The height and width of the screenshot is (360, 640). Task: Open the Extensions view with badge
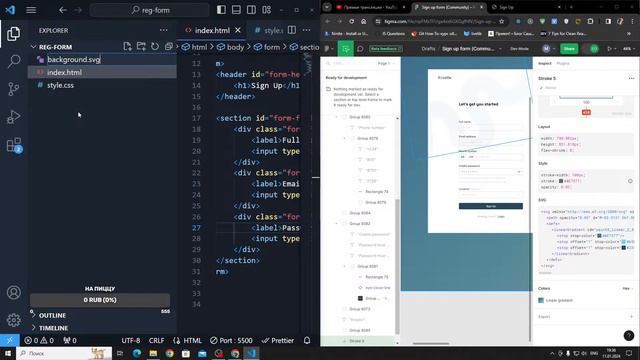[13, 145]
